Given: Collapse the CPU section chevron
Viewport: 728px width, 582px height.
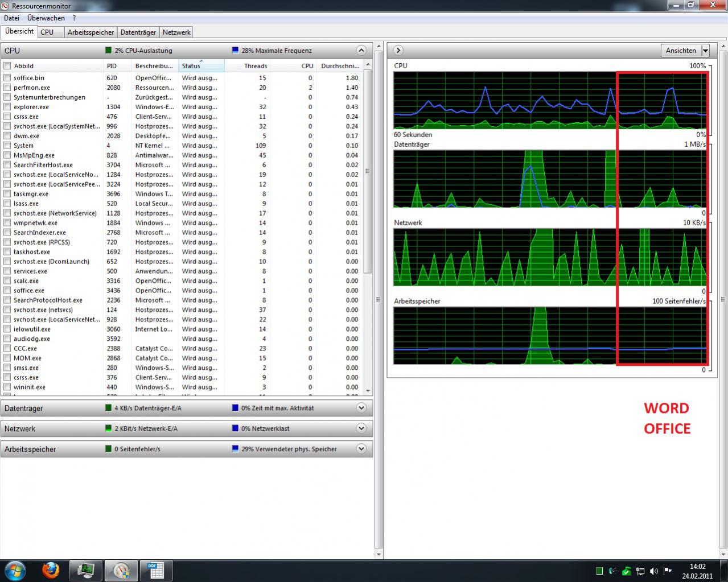Looking at the screenshot, I should pyautogui.click(x=361, y=50).
